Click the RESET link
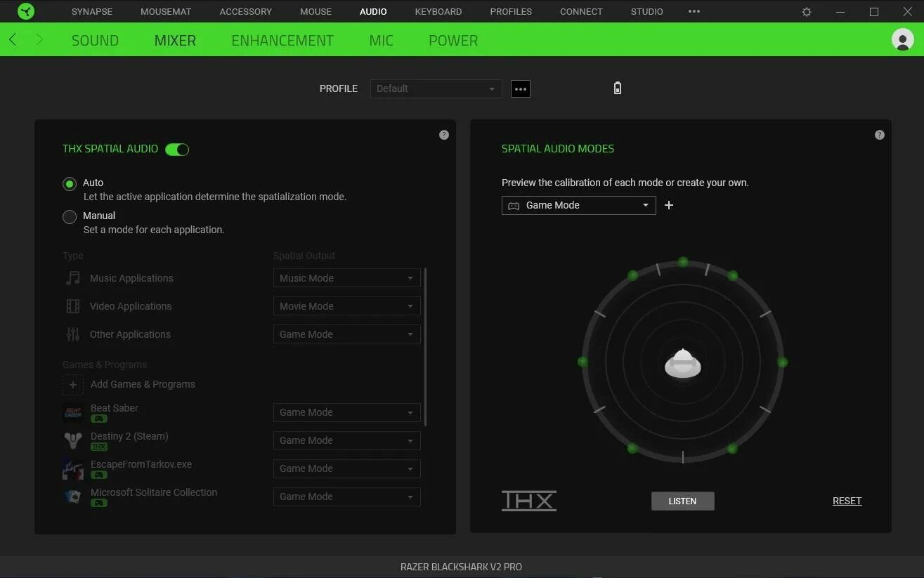The height and width of the screenshot is (578, 924). (847, 501)
